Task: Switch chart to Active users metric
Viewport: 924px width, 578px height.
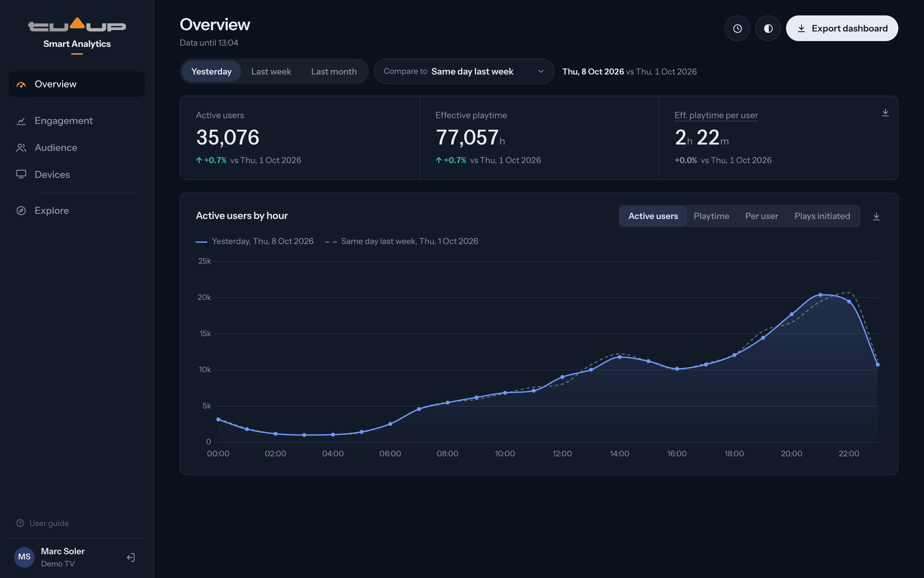Action: pyautogui.click(x=653, y=216)
